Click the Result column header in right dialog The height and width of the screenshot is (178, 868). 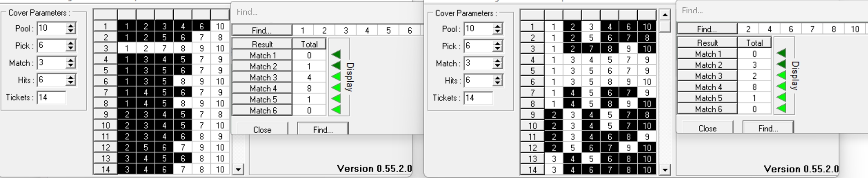pos(707,43)
